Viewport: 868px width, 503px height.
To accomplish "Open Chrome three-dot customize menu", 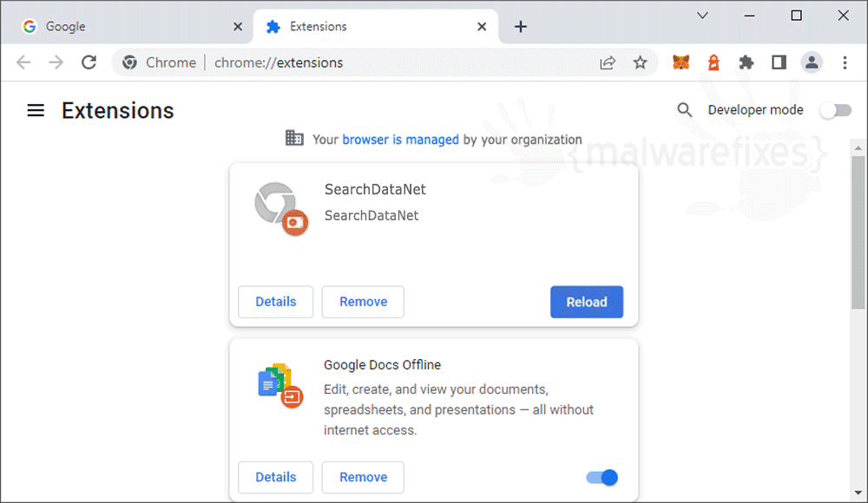I will [845, 62].
